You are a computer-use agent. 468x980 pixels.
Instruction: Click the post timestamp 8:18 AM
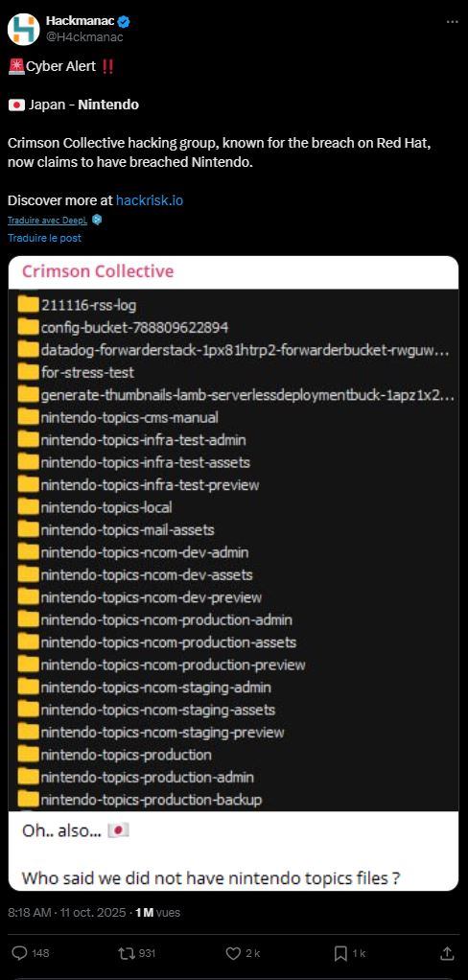pos(30,913)
